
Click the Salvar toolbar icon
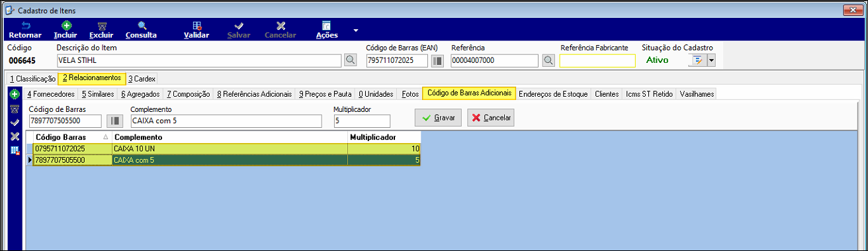(x=239, y=30)
